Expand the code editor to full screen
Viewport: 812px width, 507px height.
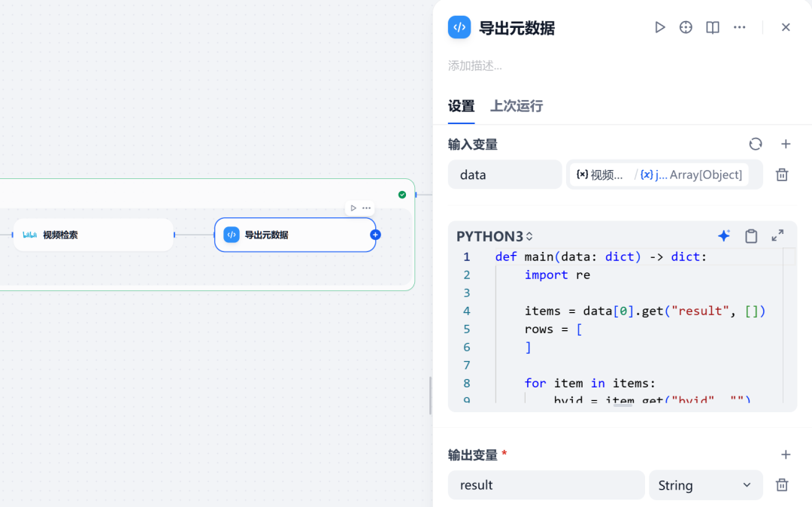click(777, 236)
